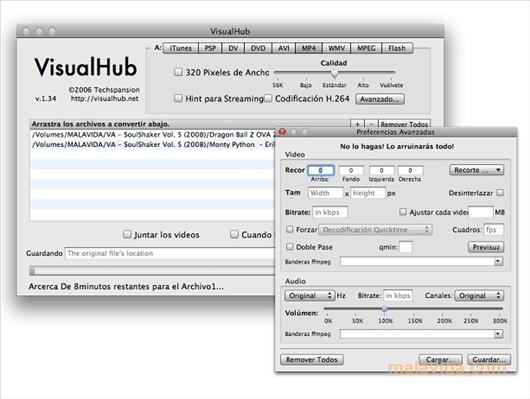Select the WMV format tab

[x=336, y=48]
